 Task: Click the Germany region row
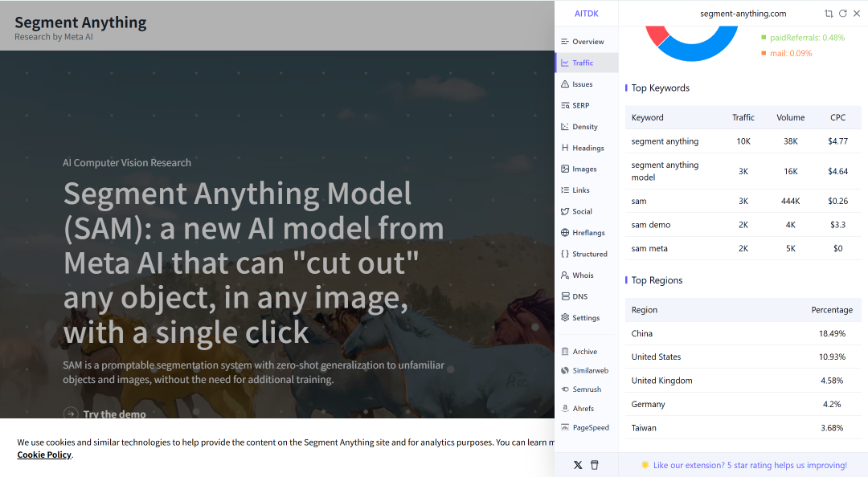pyautogui.click(x=743, y=404)
